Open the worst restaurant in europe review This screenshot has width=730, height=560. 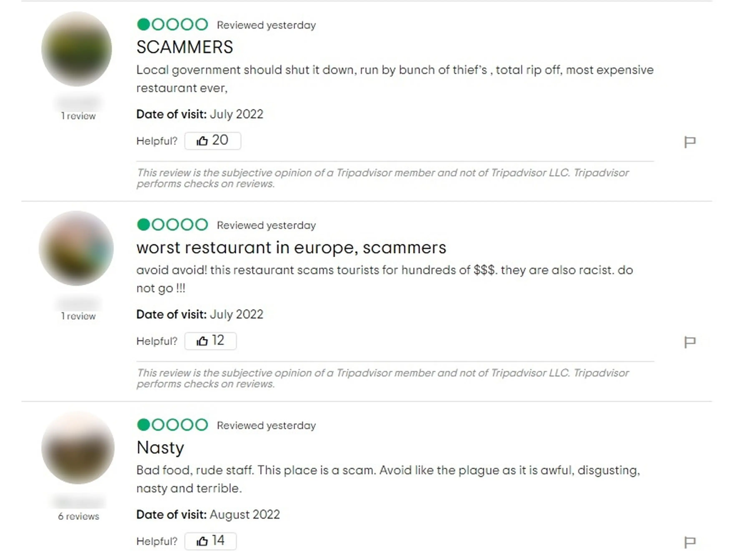(x=291, y=247)
